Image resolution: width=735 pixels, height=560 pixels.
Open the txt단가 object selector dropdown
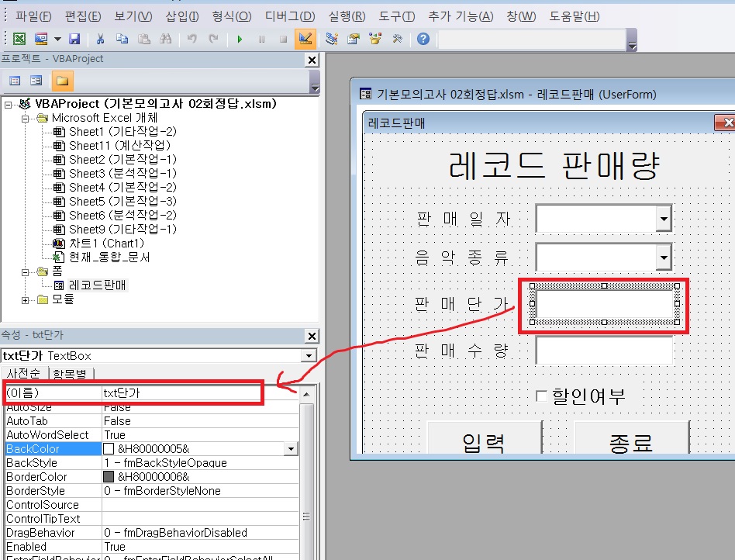pyautogui.click(x=310, y=356)
